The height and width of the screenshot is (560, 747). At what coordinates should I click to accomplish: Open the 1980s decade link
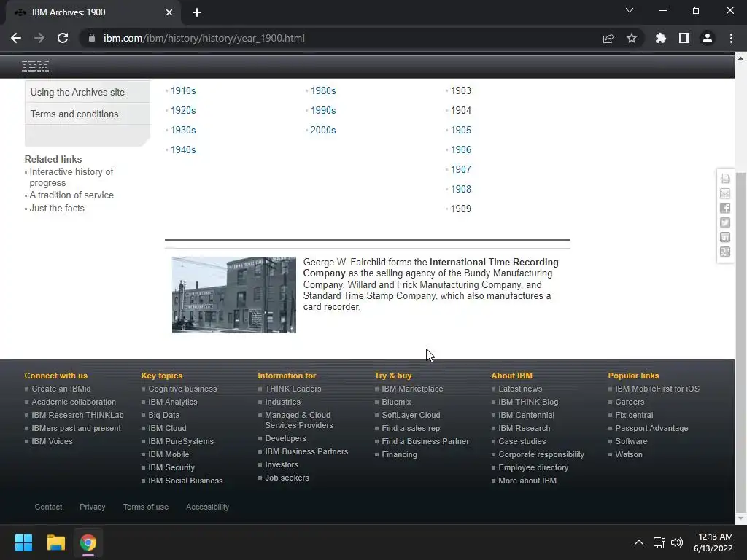point(323,90)
